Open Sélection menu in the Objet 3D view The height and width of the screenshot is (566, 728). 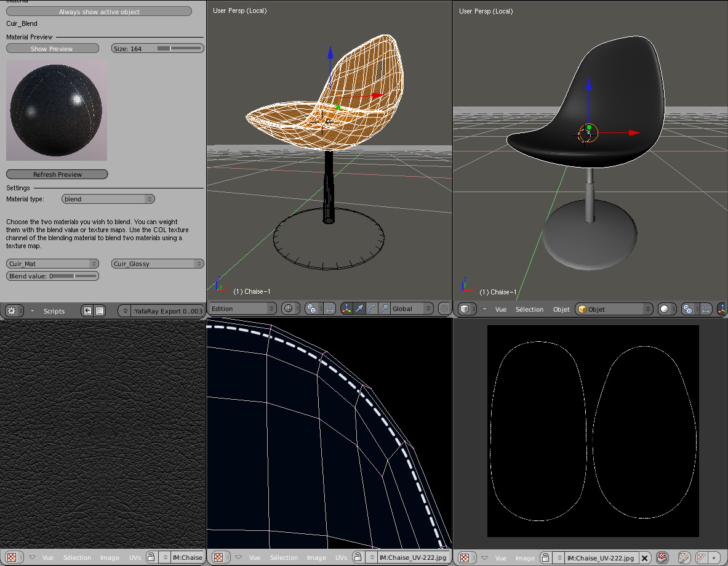point(529,309)
